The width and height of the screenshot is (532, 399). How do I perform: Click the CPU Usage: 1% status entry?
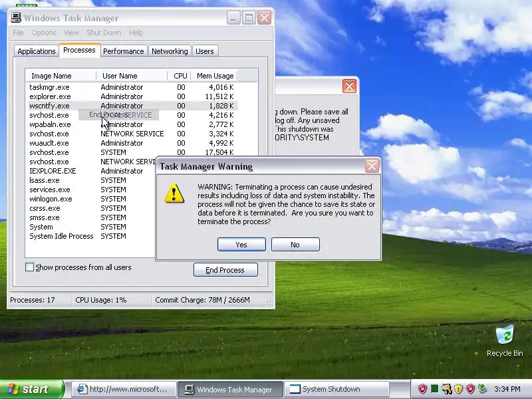[x=101, y=300]
